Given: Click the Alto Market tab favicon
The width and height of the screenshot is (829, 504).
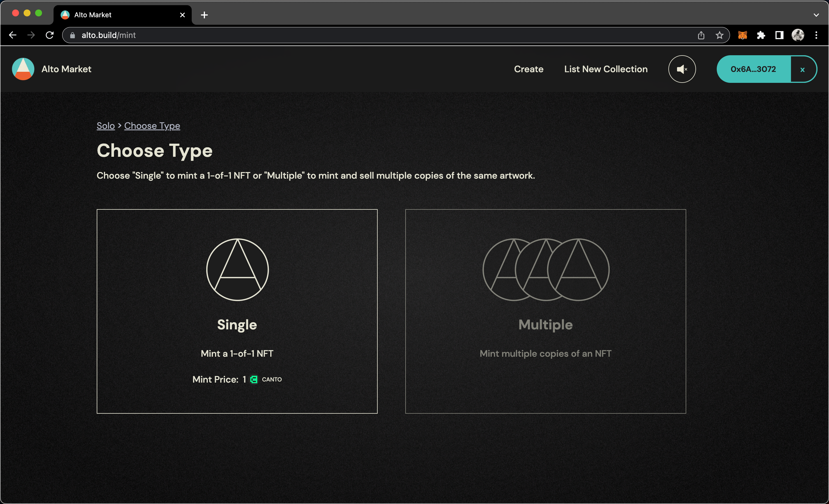Looking at the screenshot, I should [65, 15].
